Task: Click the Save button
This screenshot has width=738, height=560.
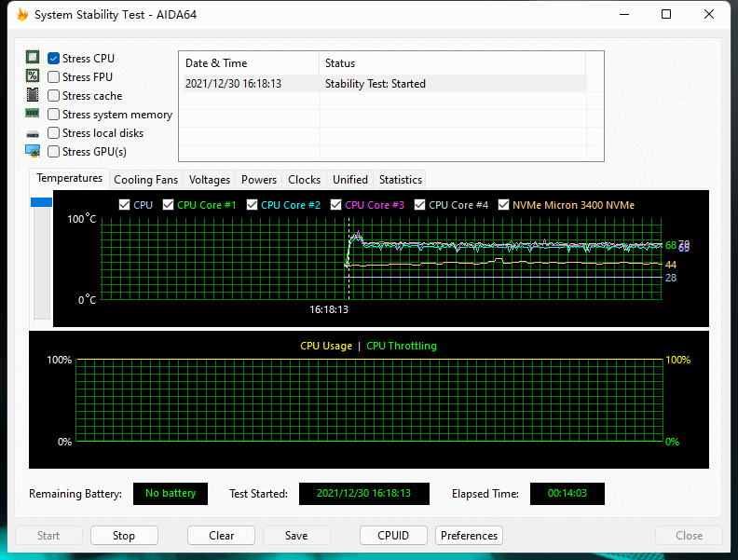Action: [x=296, y=536]
